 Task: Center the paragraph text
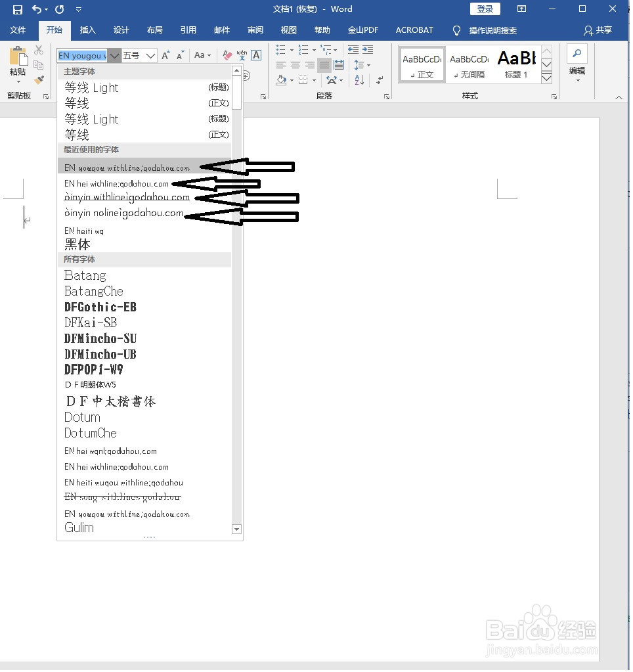(295, 65)
